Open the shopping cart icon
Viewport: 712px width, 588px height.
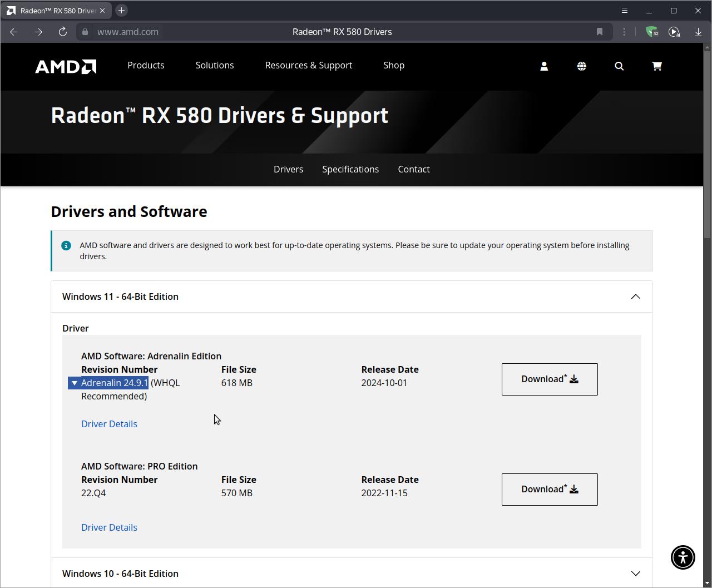(657, 66)
